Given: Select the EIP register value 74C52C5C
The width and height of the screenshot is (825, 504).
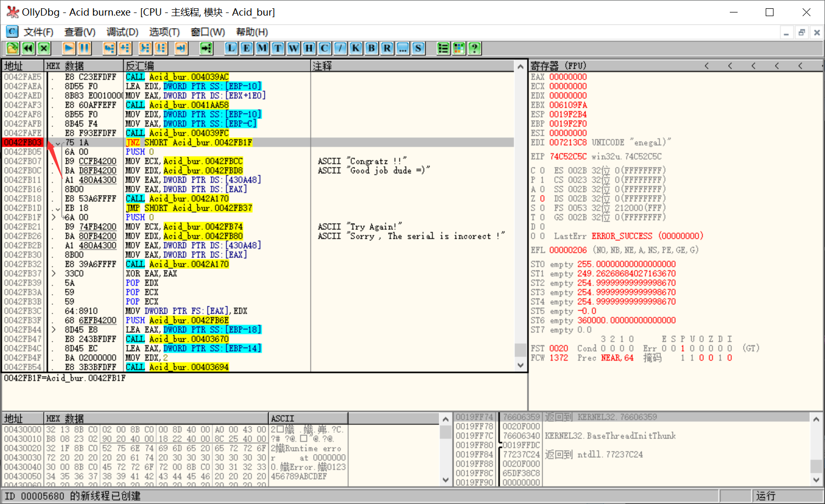Looking at the screenshot, I should tap(568, 157).
